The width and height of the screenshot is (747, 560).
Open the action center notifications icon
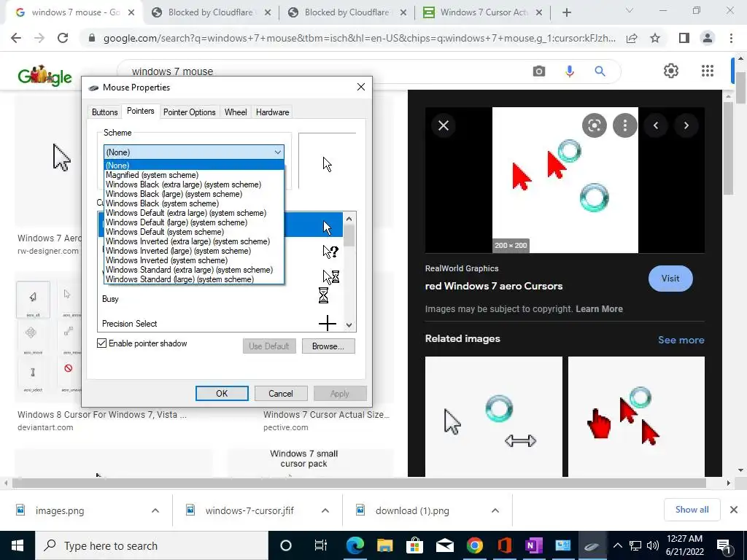pyautogui.click(x=724, y=545)
